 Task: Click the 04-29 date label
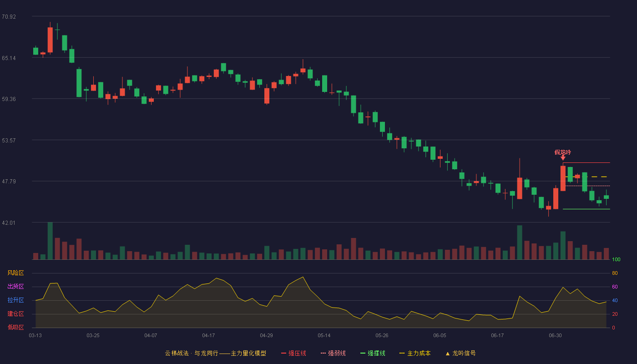(x=266, y=335)
